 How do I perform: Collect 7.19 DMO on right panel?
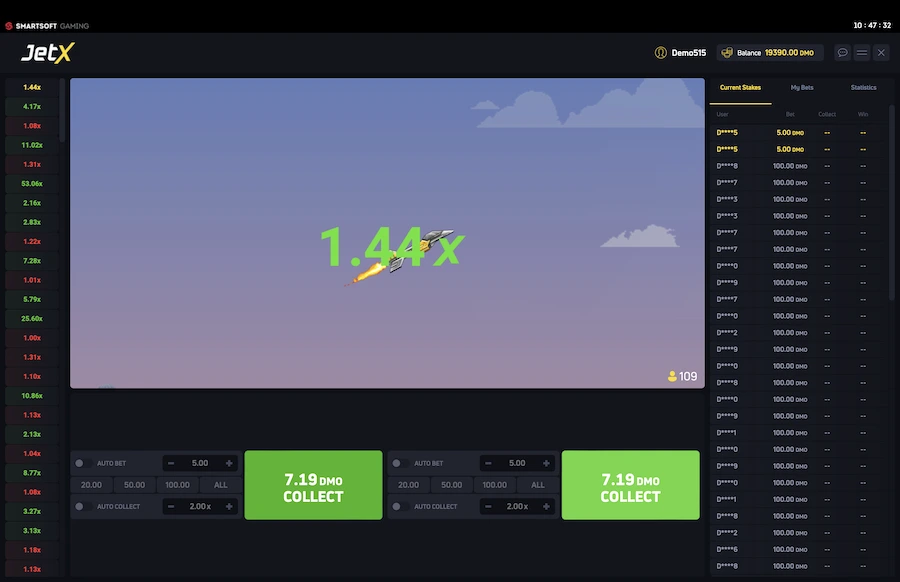(x=630, y=485)
